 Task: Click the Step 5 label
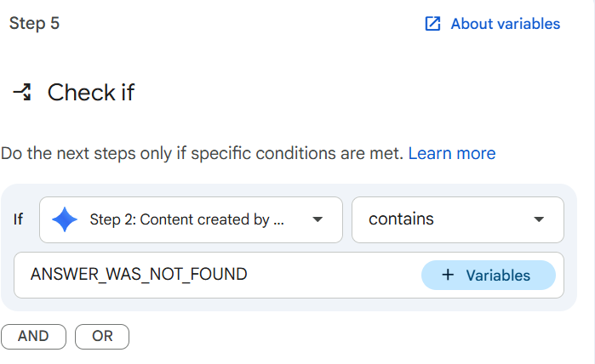tap(34, 23)
